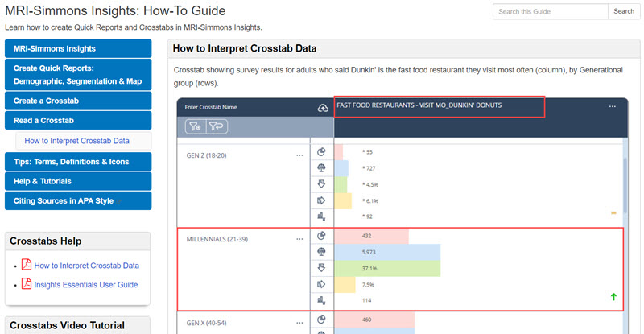644x334 pixels.
Task: Click the GEN X sample value 460
Action: [x=367, y=320]
